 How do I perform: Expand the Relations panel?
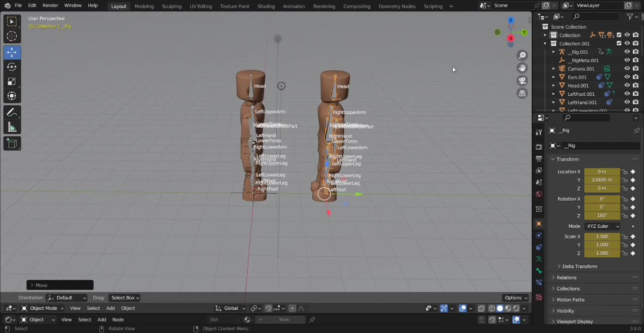point(566,277)
